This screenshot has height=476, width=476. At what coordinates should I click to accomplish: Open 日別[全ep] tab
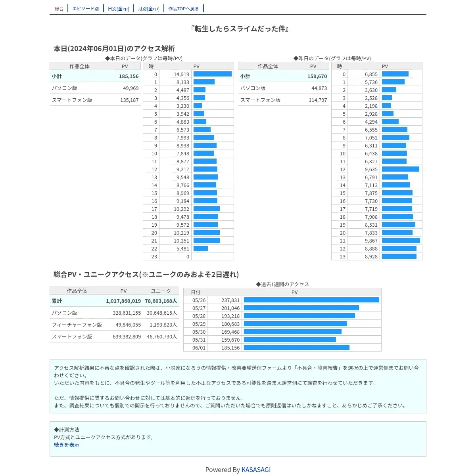[119, 9]
